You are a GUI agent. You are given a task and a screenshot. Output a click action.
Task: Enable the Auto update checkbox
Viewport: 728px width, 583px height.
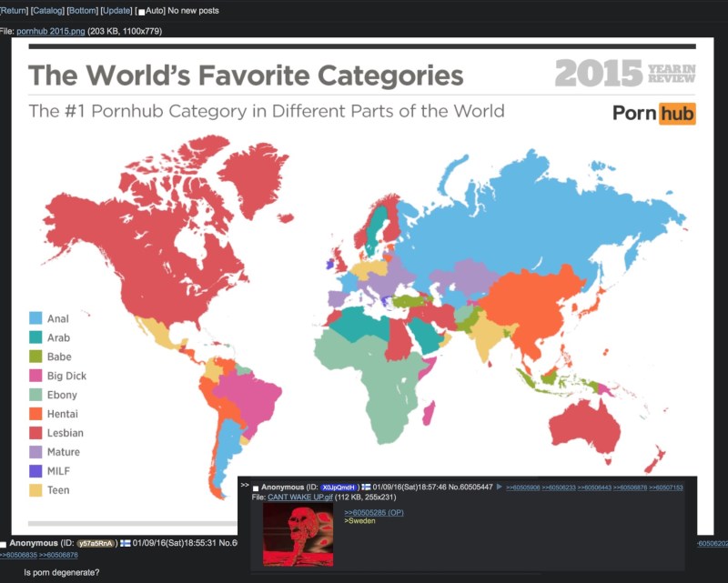click(140, 11)
